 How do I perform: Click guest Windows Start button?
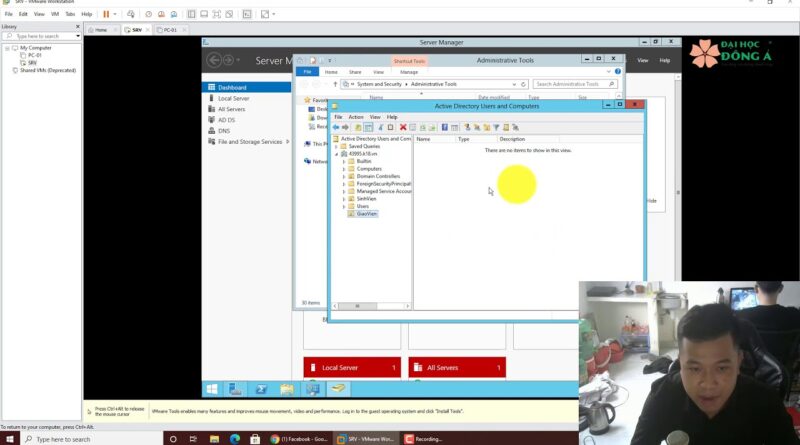coord(212,389)
